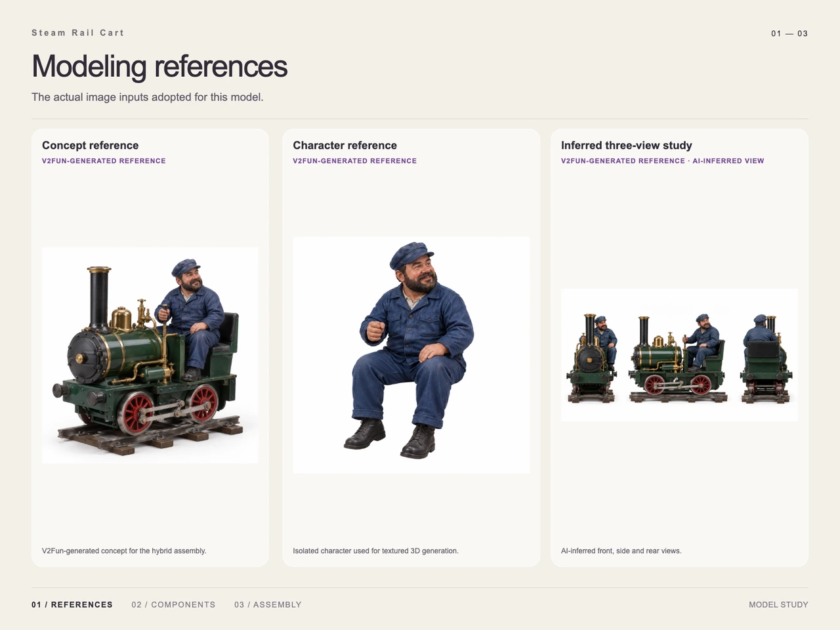Open the 01 / REFERENCES tab
The width and height of the screenshot is (840, 630).
point(72,604)
